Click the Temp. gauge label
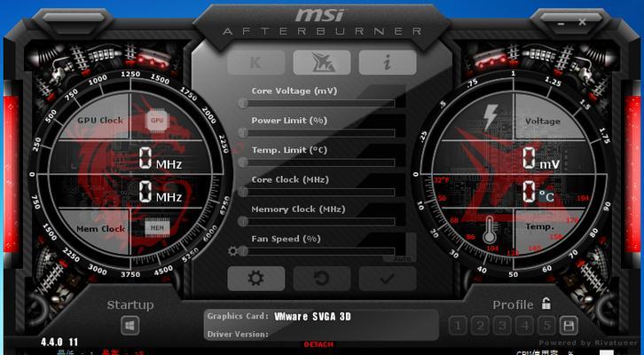Image resolution: width=644 pixels, height=355 pixels. pos(539,226)
